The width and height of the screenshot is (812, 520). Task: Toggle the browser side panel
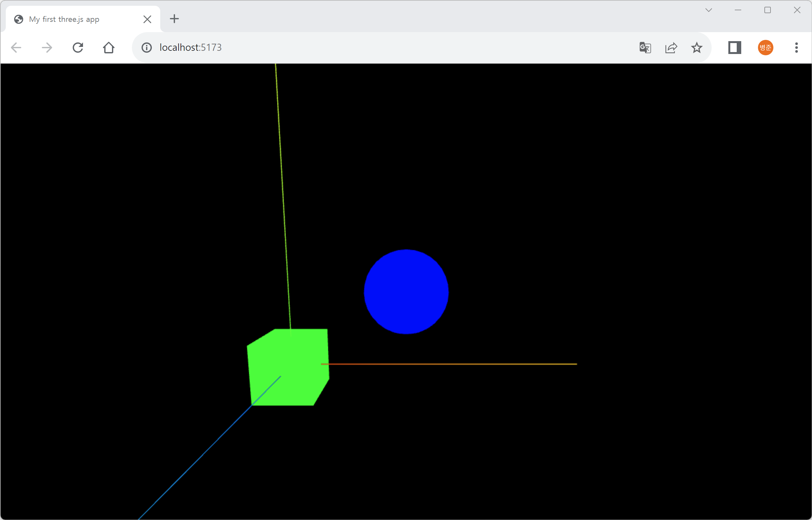click(x=734, y=48)
